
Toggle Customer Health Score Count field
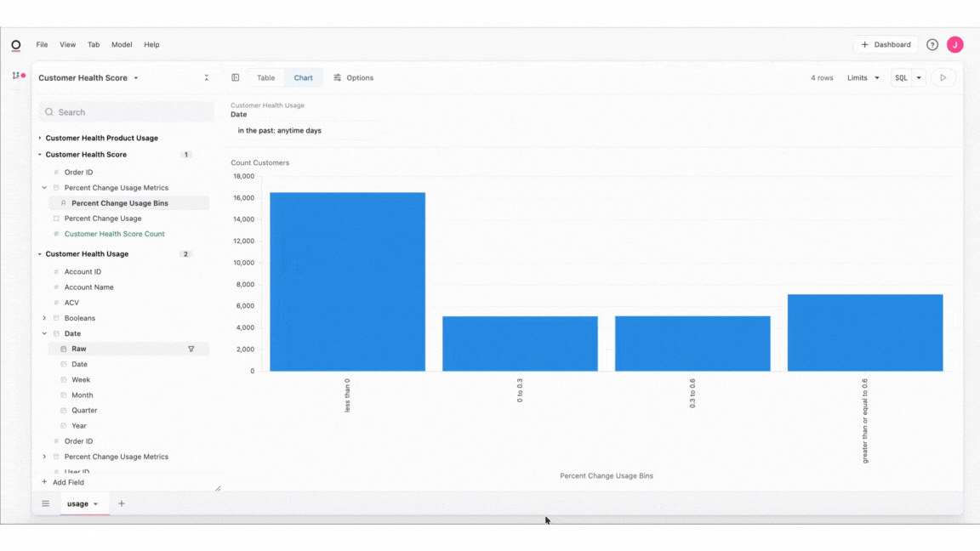(114, 235)
